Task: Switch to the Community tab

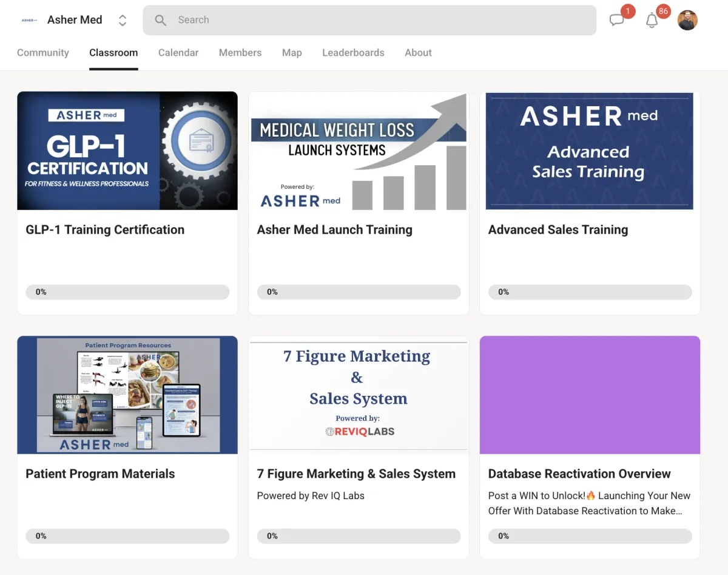Action: pos(43,53)
